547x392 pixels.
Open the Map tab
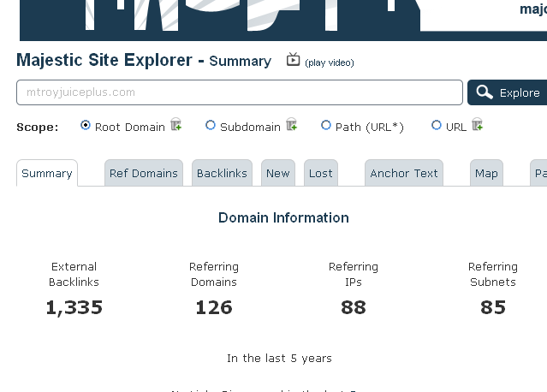486,173
